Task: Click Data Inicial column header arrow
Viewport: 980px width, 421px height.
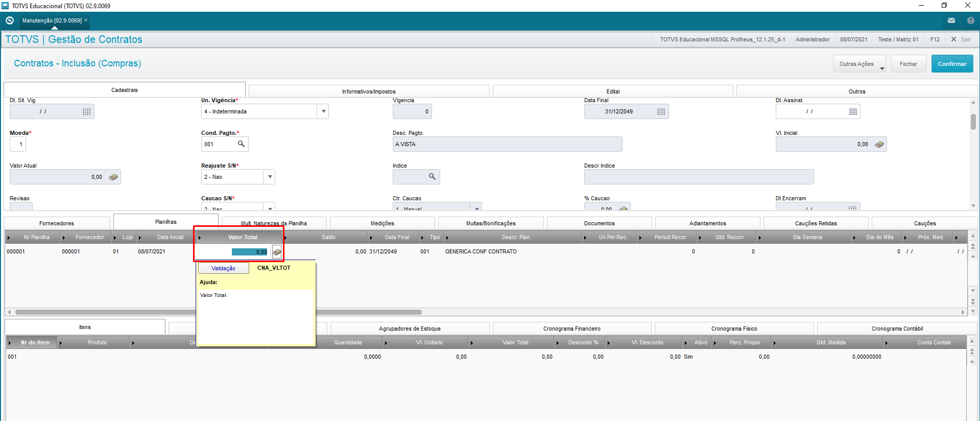Action: 140,237
